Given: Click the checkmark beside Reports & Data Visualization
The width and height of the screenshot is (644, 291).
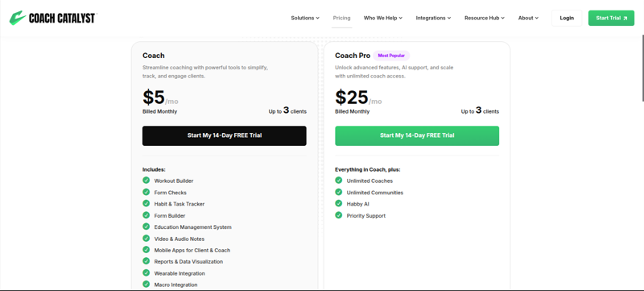Looking at the screenshot, I should click(x=147, y=261).
